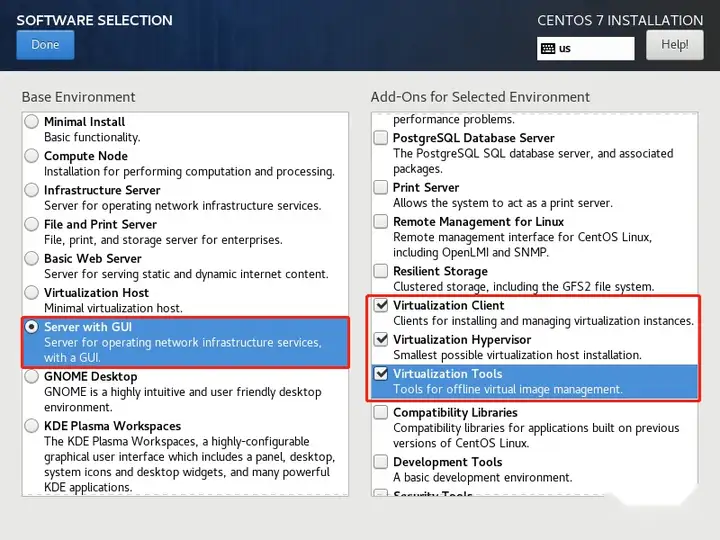Tick Development Tools checkbox
This screenshot has height=540, width=720.
(x=381, y=461)
